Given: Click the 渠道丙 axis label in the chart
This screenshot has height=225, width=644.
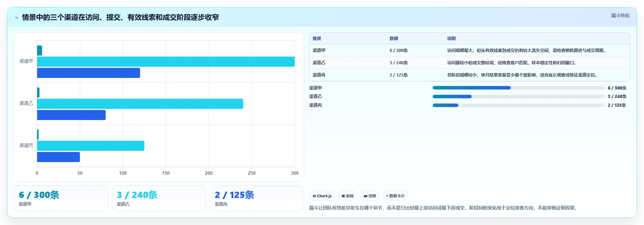Looking at the screenshot, I should [26, 145].
